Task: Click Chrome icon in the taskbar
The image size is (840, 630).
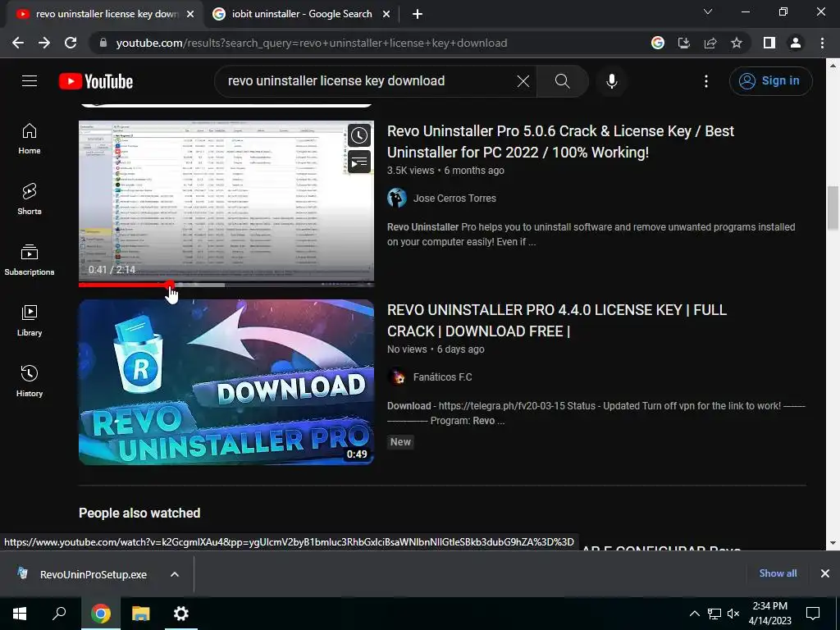Action: click(100, 614)
